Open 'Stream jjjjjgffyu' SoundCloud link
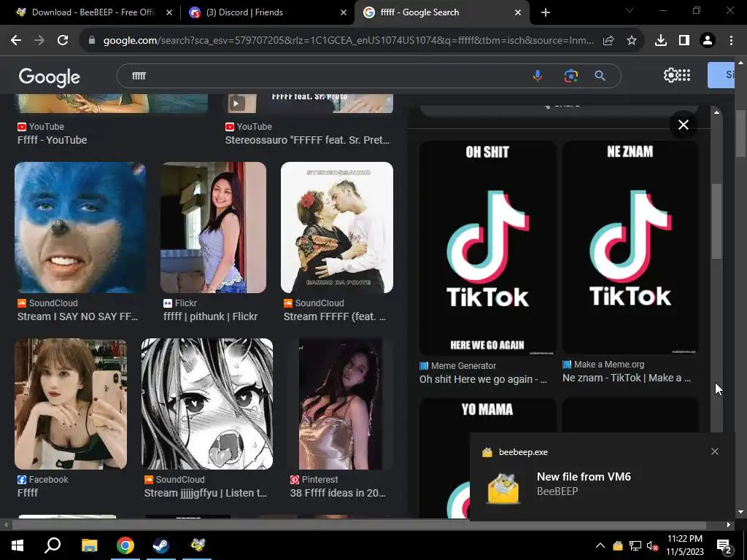Image resolution: width=747 pixels, height=560 pixels. coord(205,493)
